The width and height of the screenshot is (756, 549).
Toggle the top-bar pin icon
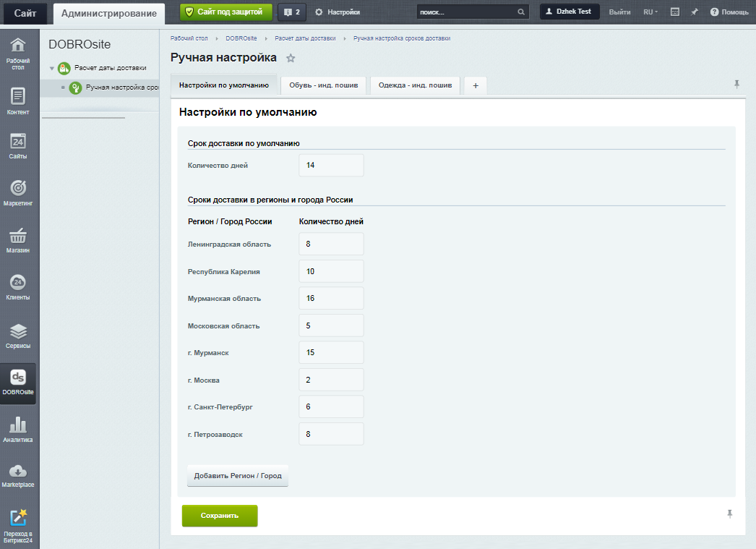[695, 12]
